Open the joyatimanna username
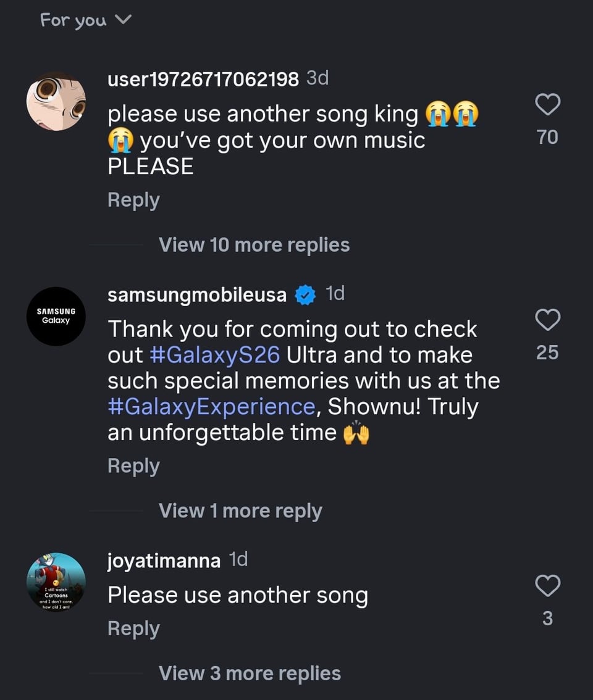Screen dimensions: 593x700 (164, 560)
